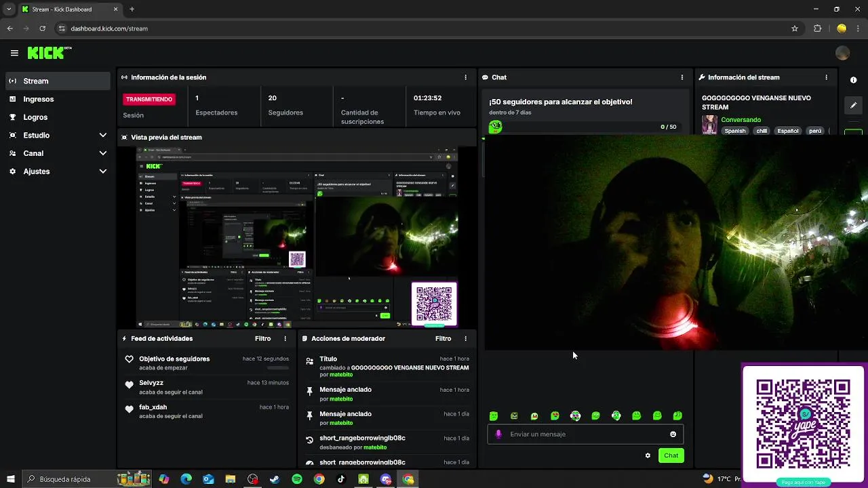The width and height of the screenshot is (868, 488).
Task: Open Steam from the taskbar
Action: coord(275,479)
